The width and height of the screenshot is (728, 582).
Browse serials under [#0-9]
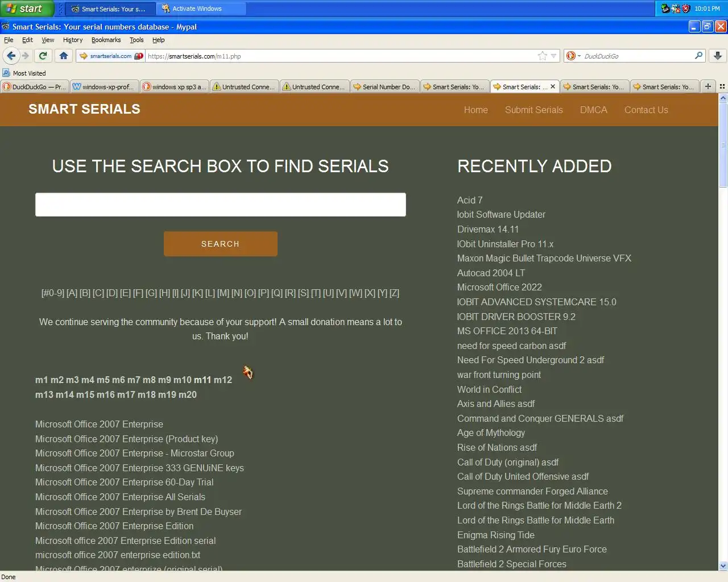pyautogui.click(x=52, y=293)
